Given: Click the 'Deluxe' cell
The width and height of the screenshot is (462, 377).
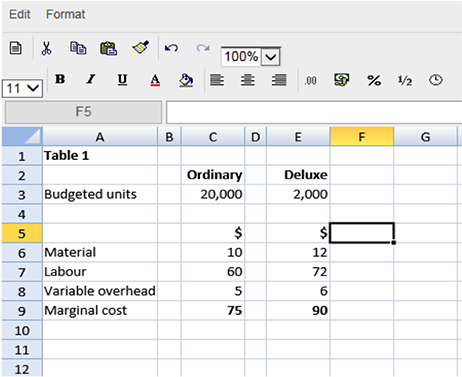Looking at the screenshot, I should point(298,175).
